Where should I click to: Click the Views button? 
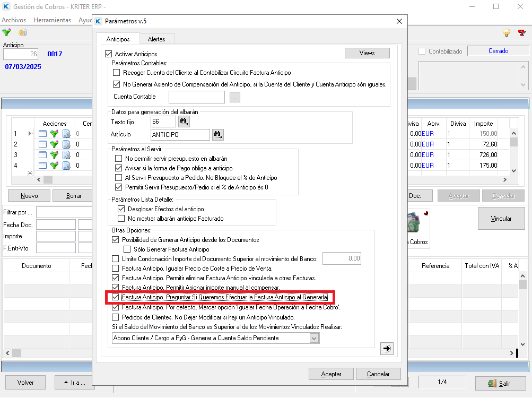coord(367,53)
